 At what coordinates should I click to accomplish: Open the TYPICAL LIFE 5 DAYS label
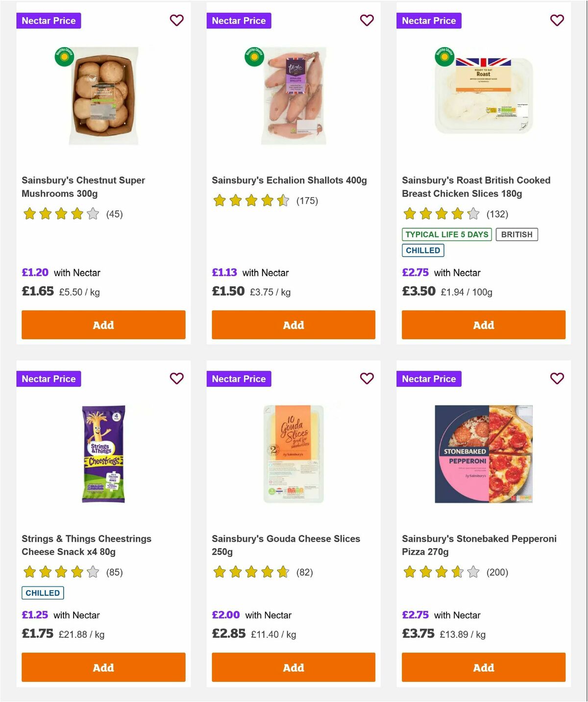(446, 234)
